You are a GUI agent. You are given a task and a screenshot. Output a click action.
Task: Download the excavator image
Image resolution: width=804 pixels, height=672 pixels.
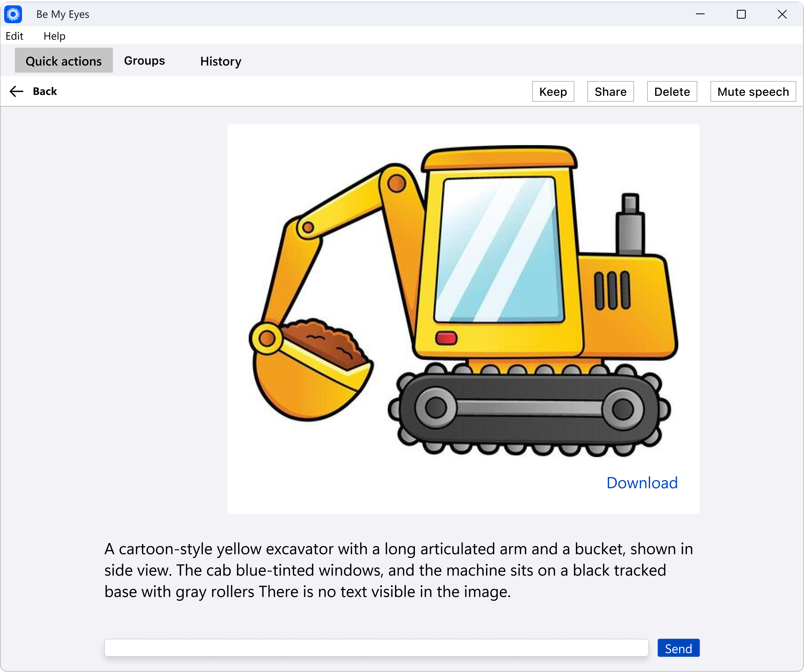642,483
